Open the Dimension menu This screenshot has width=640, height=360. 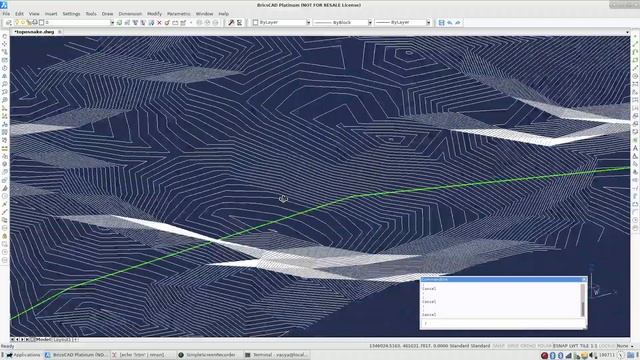pyautogui.click(x=130, y=13)
